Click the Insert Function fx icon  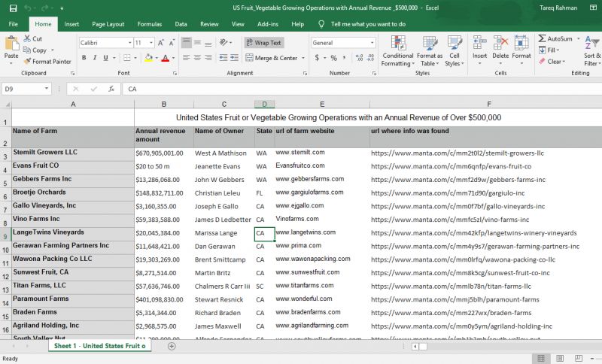click(x=111, y=89)
